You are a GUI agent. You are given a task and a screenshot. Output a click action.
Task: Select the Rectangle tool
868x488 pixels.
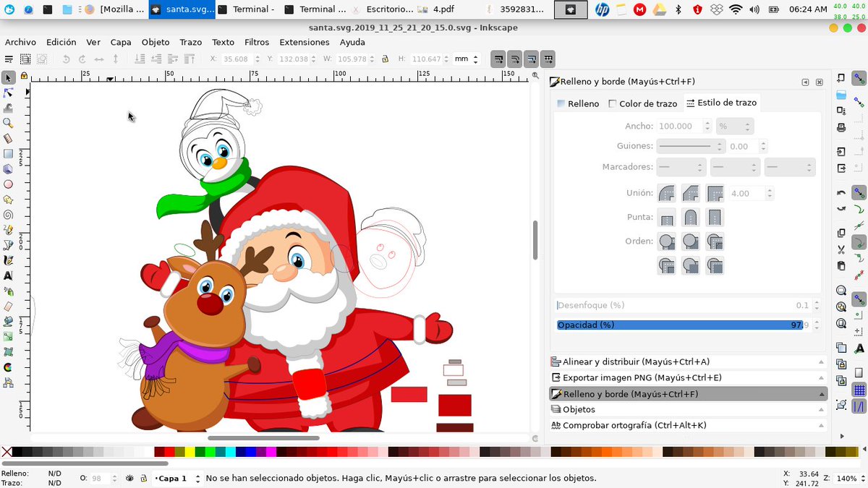pyautogui.click(x=9, y=153)
